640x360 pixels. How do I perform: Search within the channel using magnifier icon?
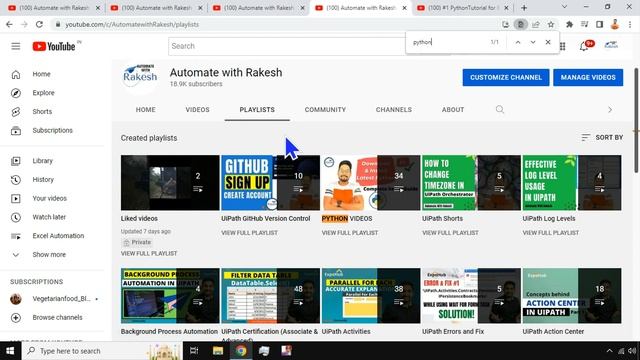pos(500,109)
